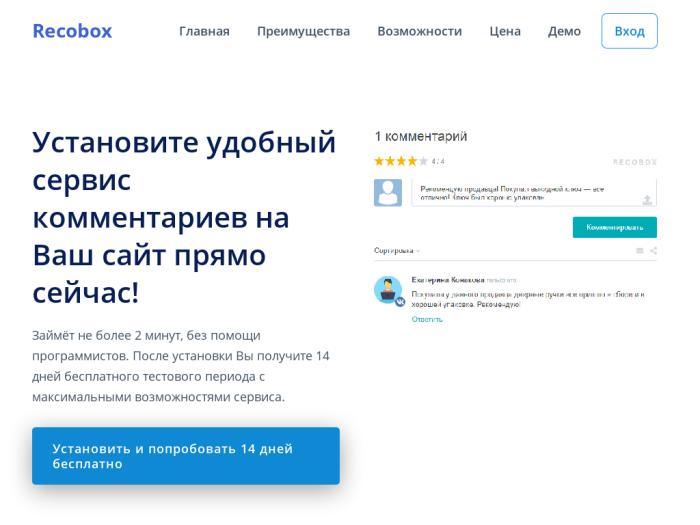Click the default user avatar placeholder

click(x=388, y=193)
